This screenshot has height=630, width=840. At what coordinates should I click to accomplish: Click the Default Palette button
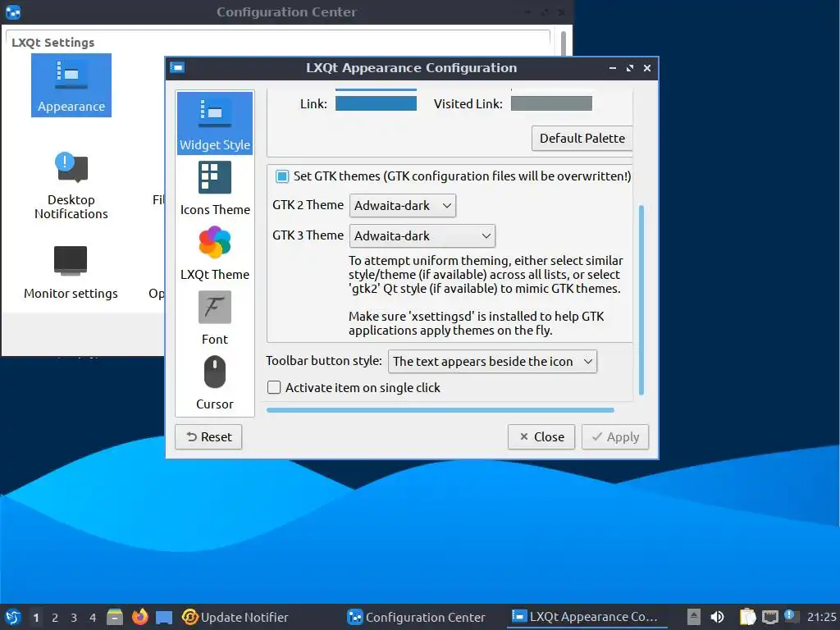point(582,138)
